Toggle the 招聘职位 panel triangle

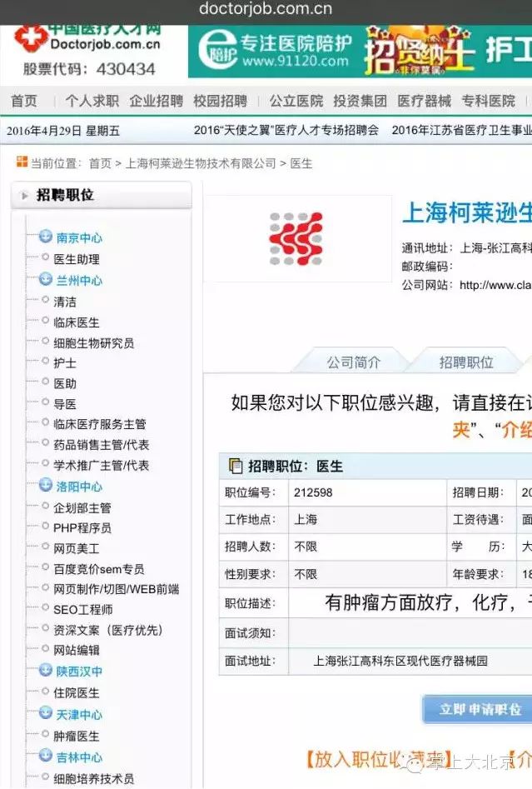pyautogui.click(x=25, y=195)
